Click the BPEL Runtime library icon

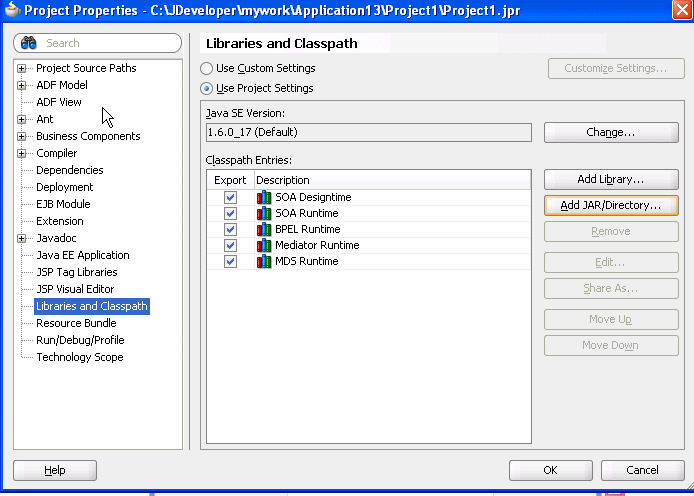pos(264,229)
